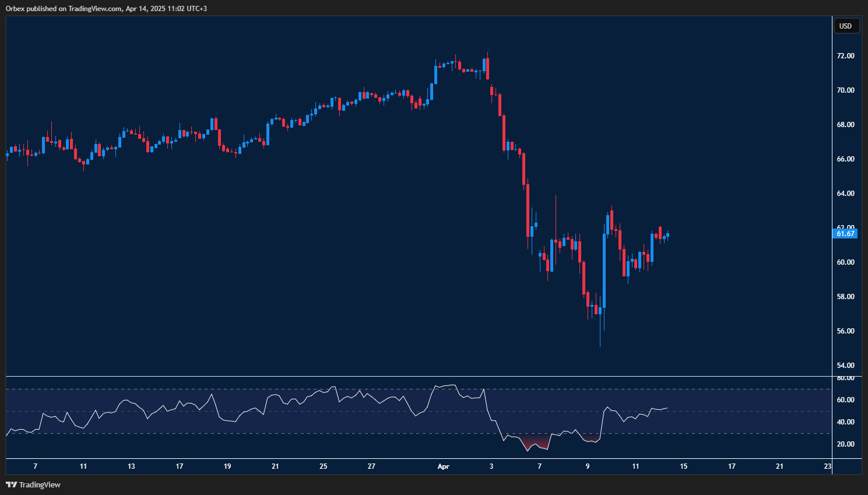
Task: Select the 72.00 price axis label
Action: 845,56
